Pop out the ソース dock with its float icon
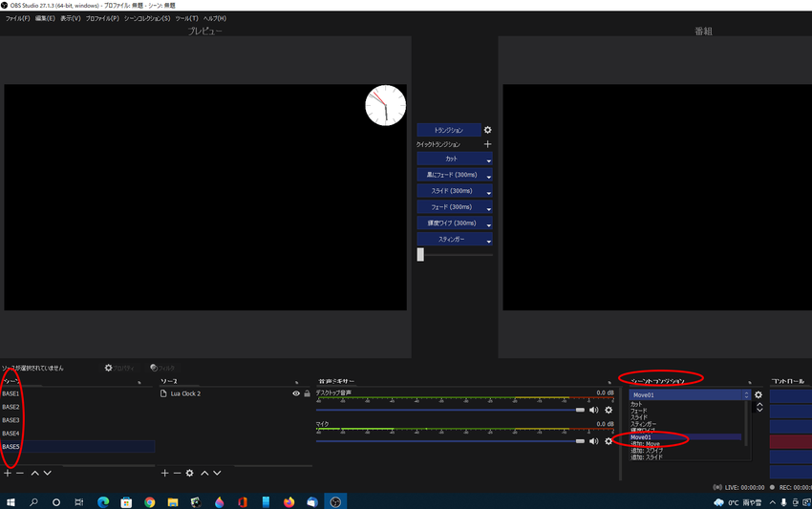The height and width of the screenshot is (509, 812). point(297,382)
